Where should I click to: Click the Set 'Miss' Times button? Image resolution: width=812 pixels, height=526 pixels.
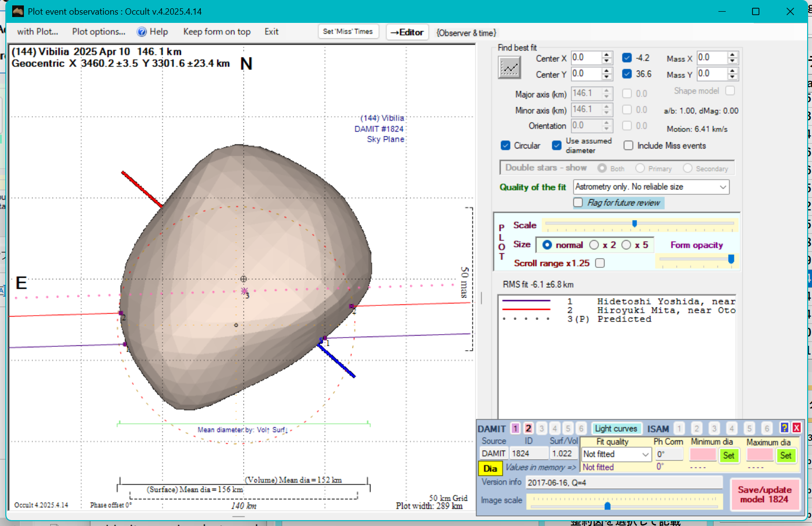[x=348, y=32]
